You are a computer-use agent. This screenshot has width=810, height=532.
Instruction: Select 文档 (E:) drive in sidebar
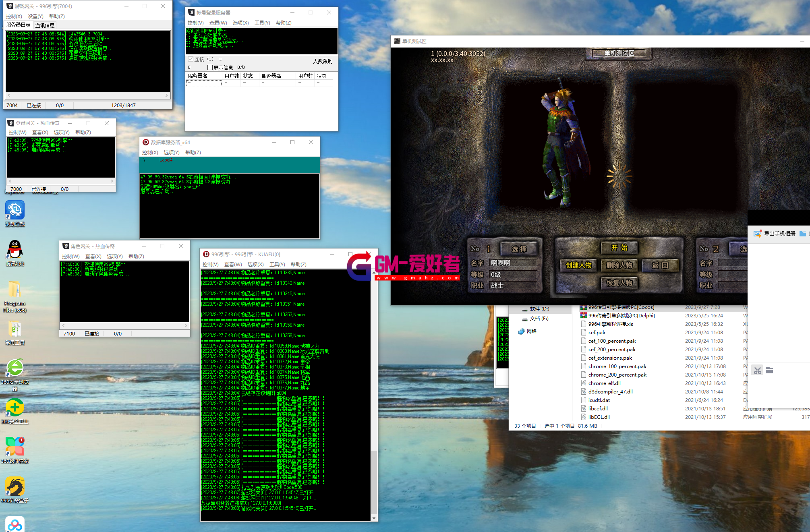pos(539,319)
